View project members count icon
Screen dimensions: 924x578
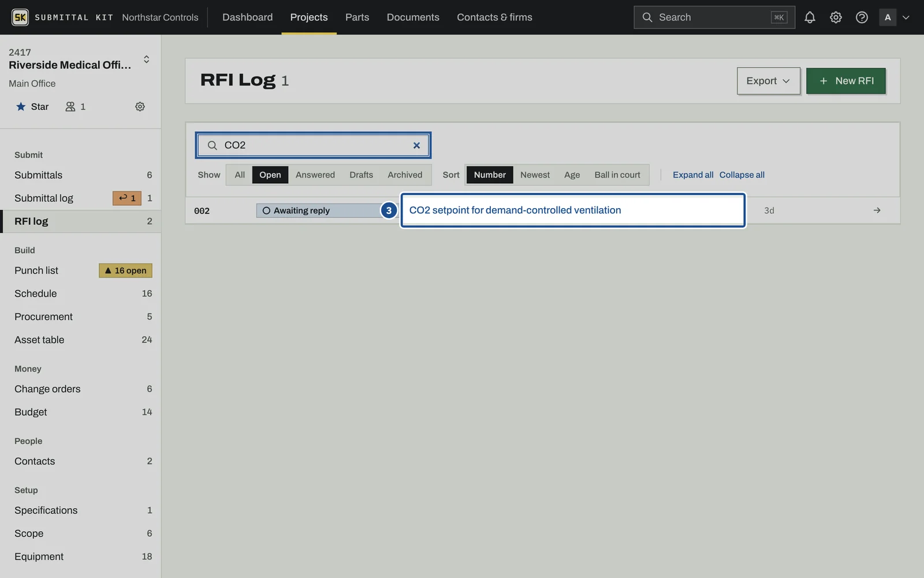pyautogui.click(x=75, y=106)
